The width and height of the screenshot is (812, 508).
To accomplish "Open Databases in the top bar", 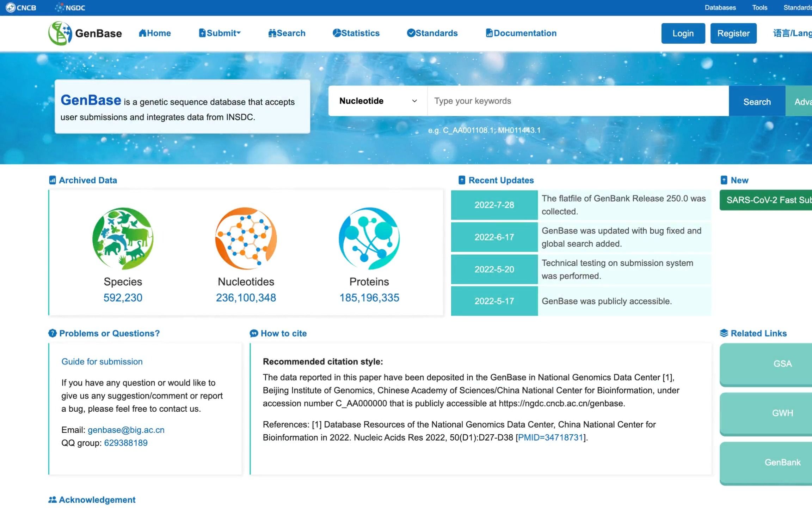I will (720, 7).
